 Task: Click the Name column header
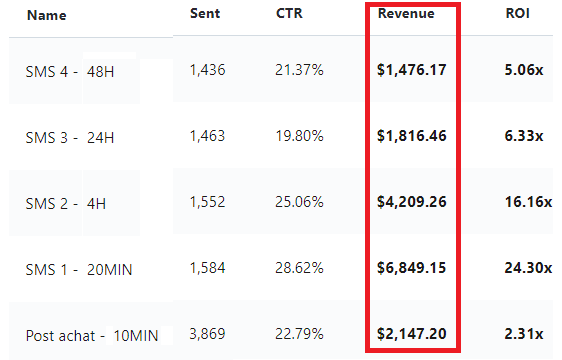point(47,15)
